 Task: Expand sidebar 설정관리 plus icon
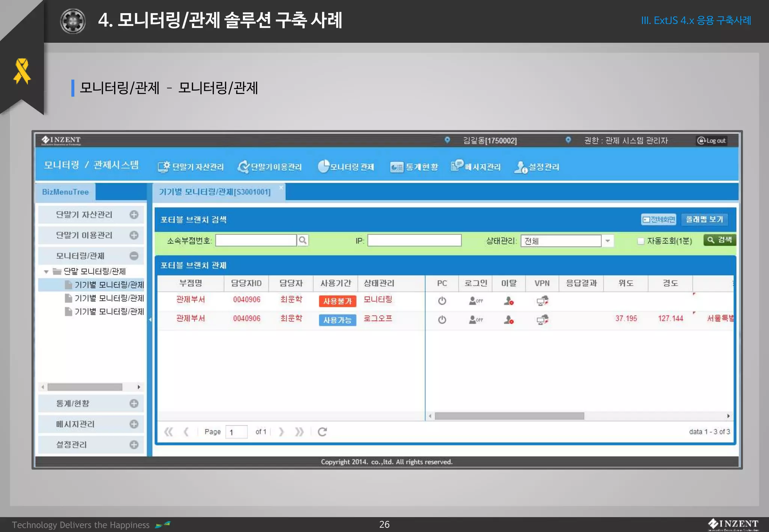click(x=134, y=445)
